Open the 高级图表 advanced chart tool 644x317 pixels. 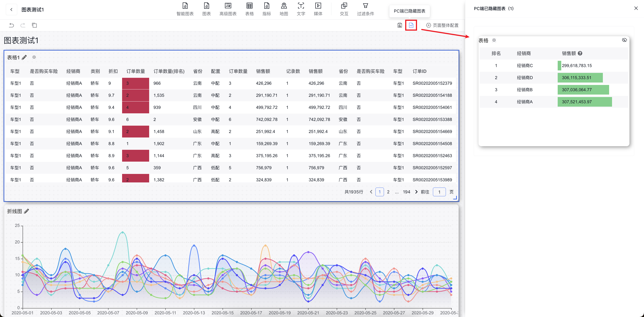(x=228, y=9)
